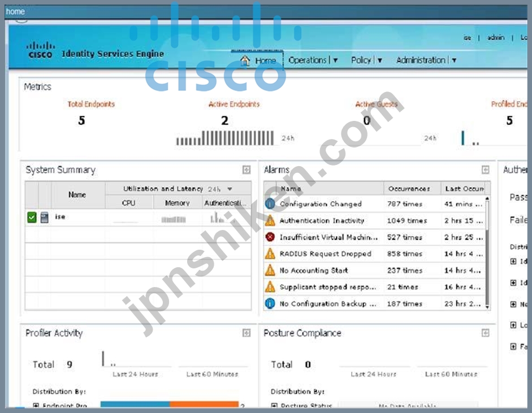Maximize the Profiler Activity panel
Image resolution: width=532 pixels, height=413 pixels.
tap(246, 333)
